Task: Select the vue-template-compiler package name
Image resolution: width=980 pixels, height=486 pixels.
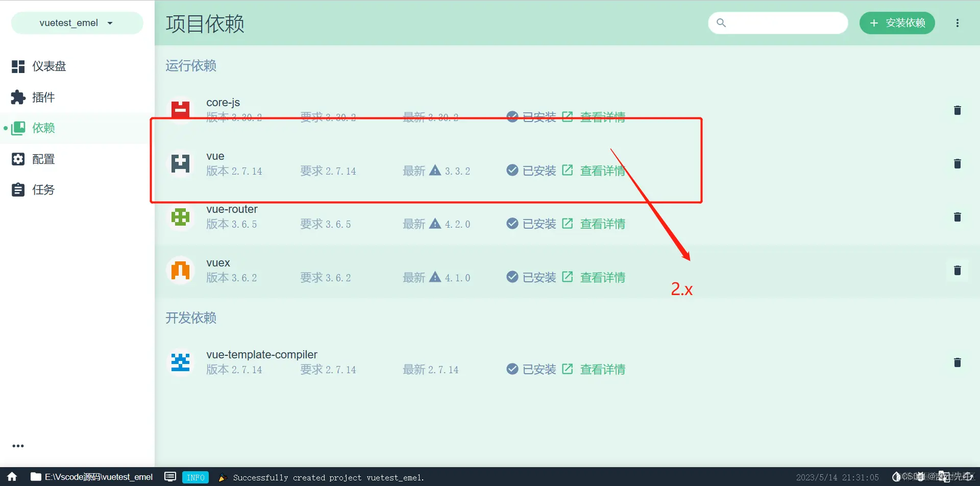Action: [262, 355]
